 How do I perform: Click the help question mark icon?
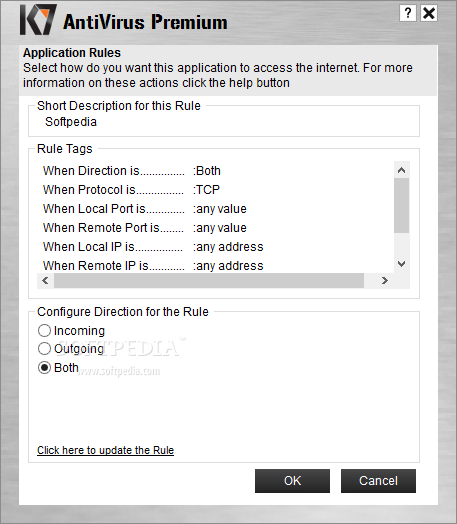tap(408, 13)
